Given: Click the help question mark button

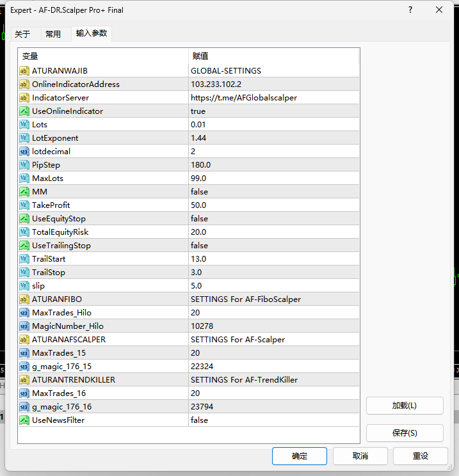Looking at the screenshot, I should point(410,10).
